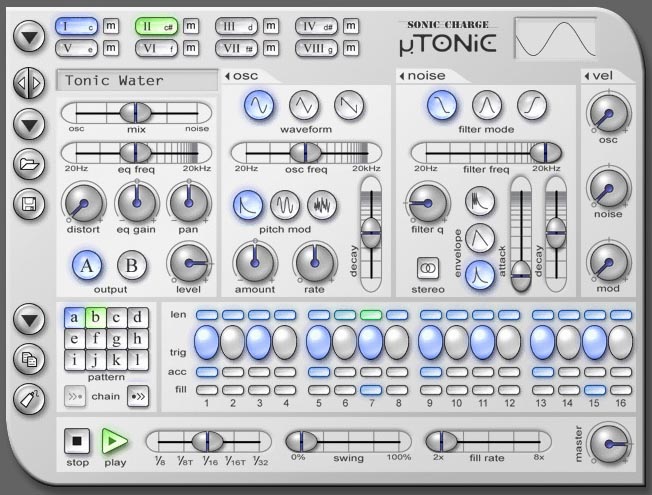Click the copy pattern icon
652x495 pixels.
[x=29, y=359]
